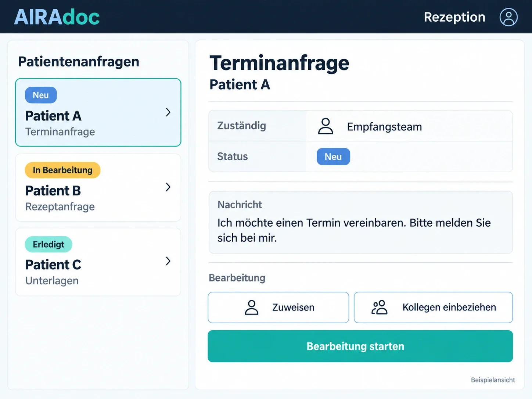Image resolution: width=532 pixels, height=399 pixels.
Task: Click the Neu badge on Patient A card
Action: click(x=41, y=95)
